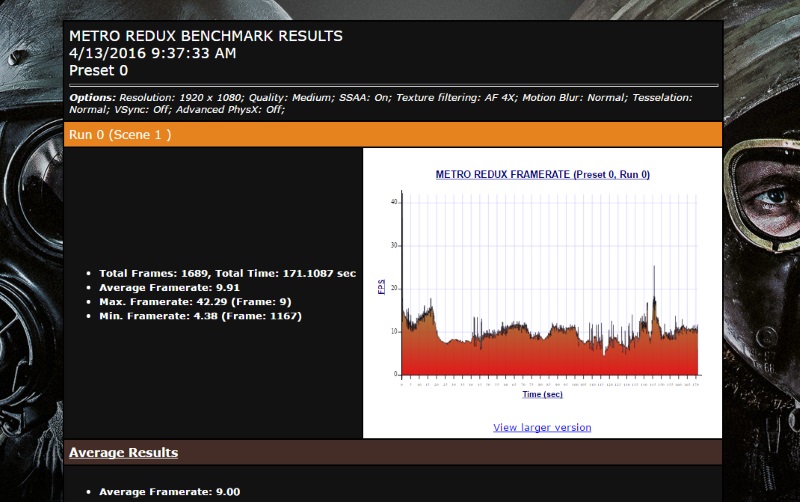This screenshot has width=800, height=502.
Task: Click the Total Frames: 1689 line
Action: 227,273
